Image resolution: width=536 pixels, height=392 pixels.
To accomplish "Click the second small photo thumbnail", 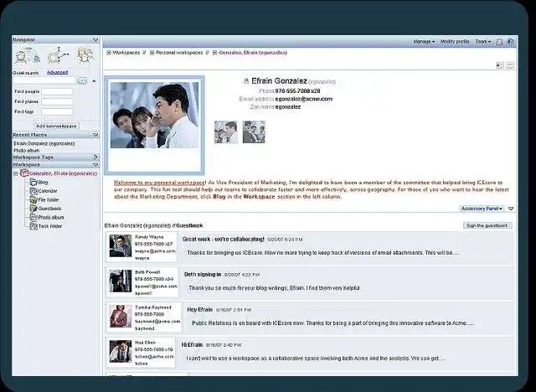I will click(254, 132).
